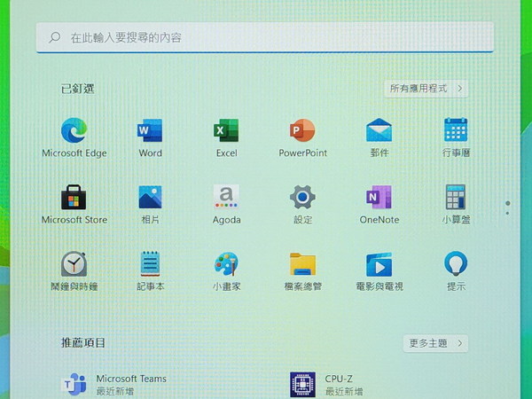Open recommended item Microsoft Teams

[114, 385]
